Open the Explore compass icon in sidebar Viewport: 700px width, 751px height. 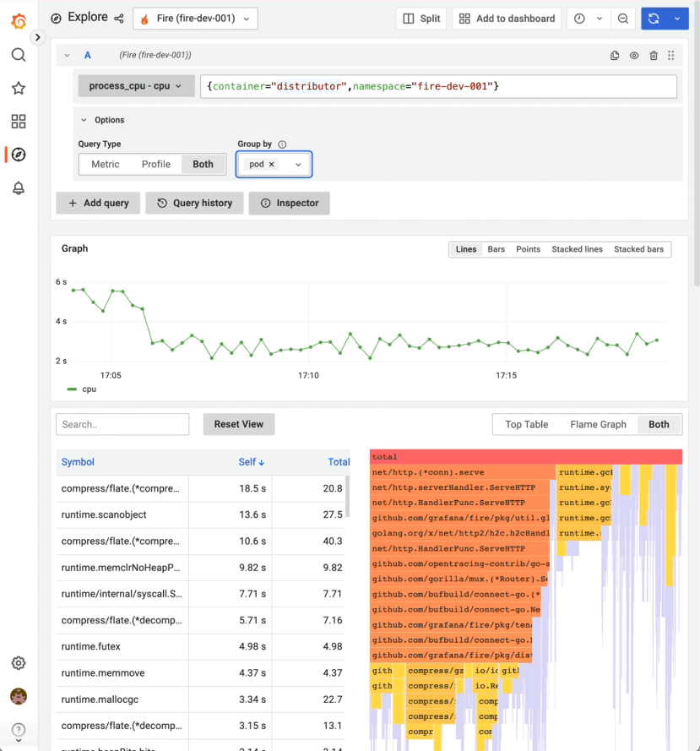19,155
